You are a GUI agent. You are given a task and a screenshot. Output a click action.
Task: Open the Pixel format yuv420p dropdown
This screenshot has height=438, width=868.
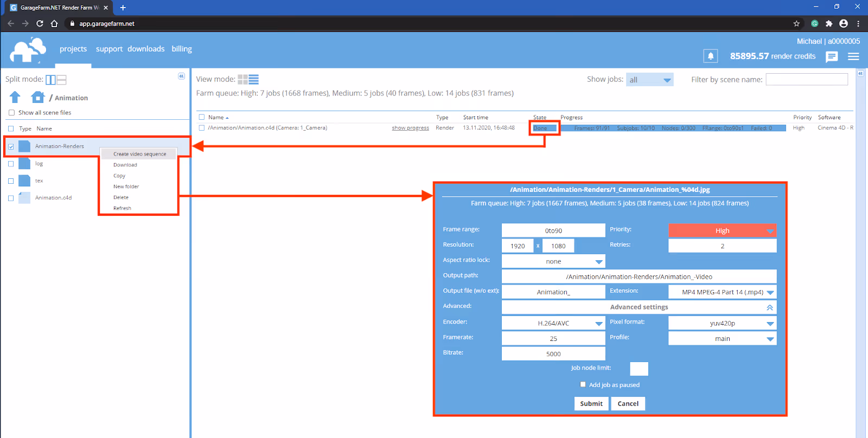click(x=723, y=323)
